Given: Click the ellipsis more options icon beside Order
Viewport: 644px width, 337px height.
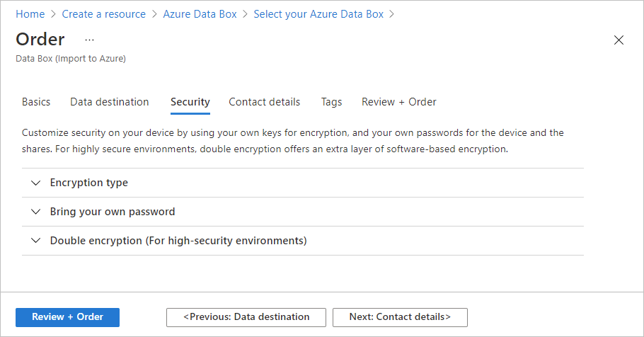Looking at the screenshot, I should pyautogui.click(x=89, y=40).
